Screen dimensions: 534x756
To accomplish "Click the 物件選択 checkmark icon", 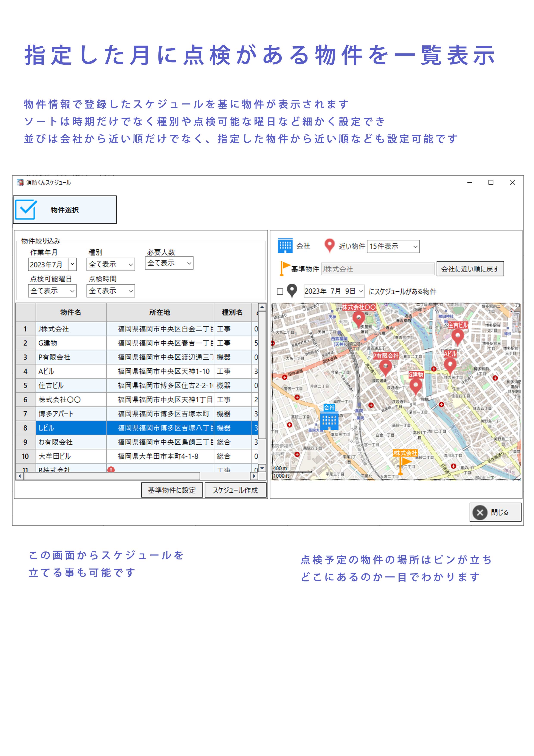I will pos(26,209).
